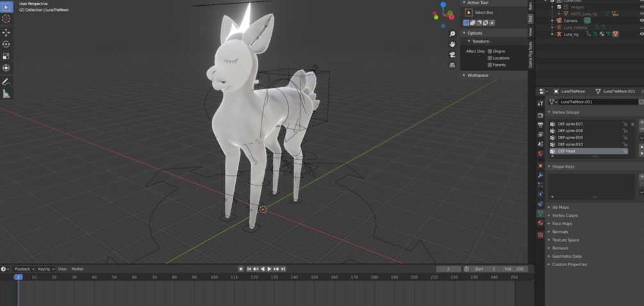Viewport: 644px width, 306px height.
Task: Click the viewport pan hand icon
Action: click(452, 44)
